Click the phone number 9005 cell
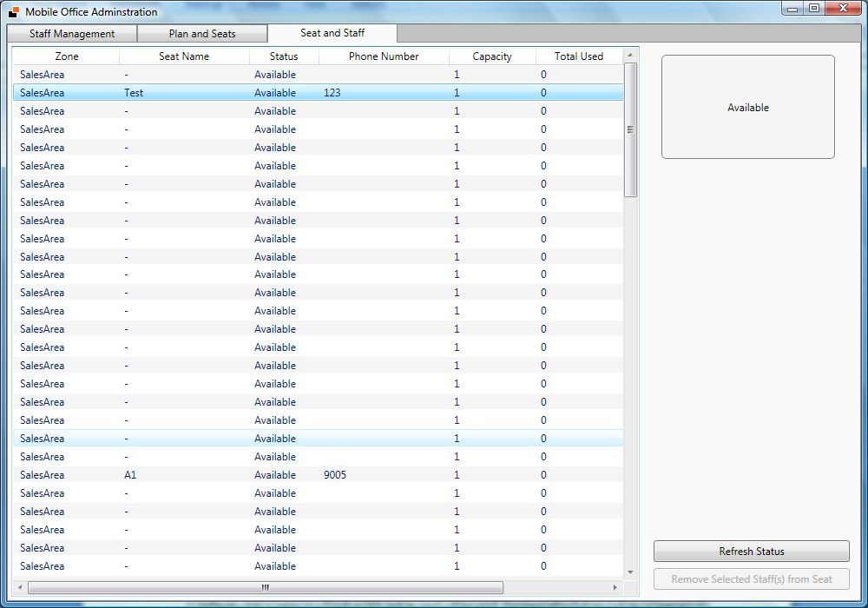 pos(335,475)
